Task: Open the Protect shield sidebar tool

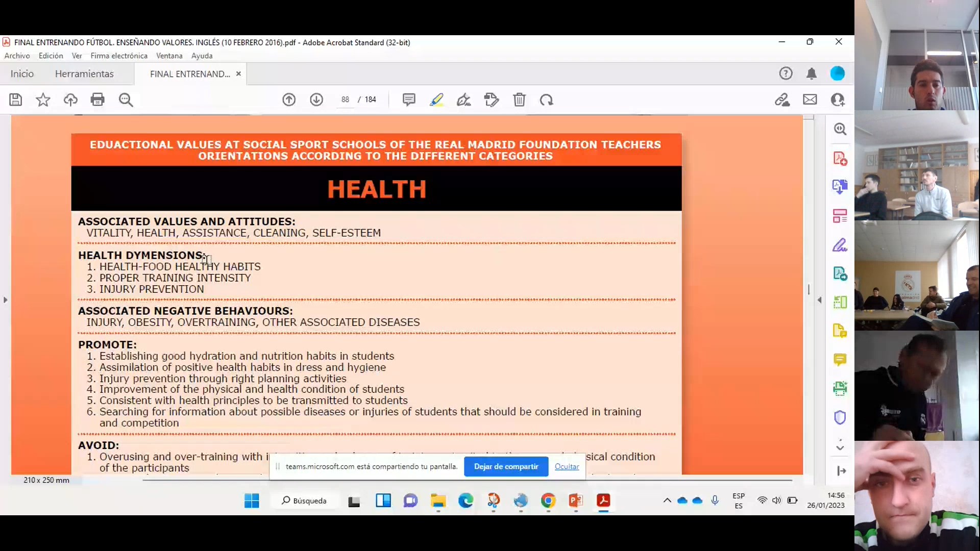Action: pyautogui.click(x=840, y=417)
